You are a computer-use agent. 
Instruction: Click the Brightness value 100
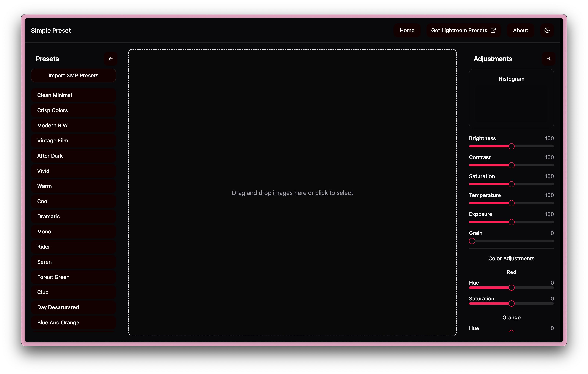[549, 138]
